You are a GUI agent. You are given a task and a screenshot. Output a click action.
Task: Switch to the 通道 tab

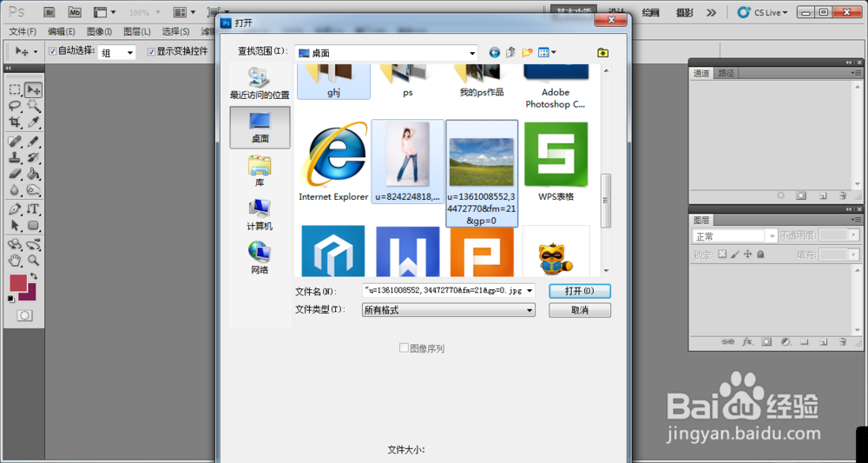point(701,73)
